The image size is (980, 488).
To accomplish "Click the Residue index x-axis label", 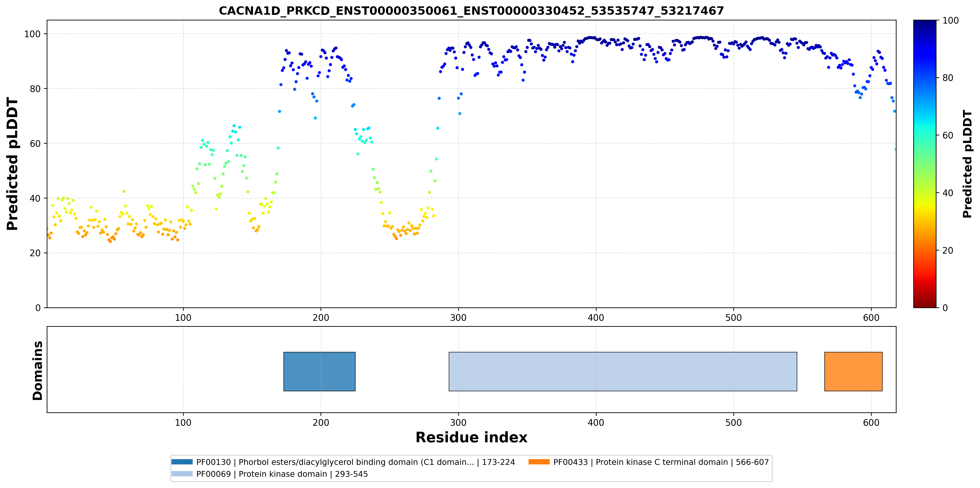I will point(471,437).
